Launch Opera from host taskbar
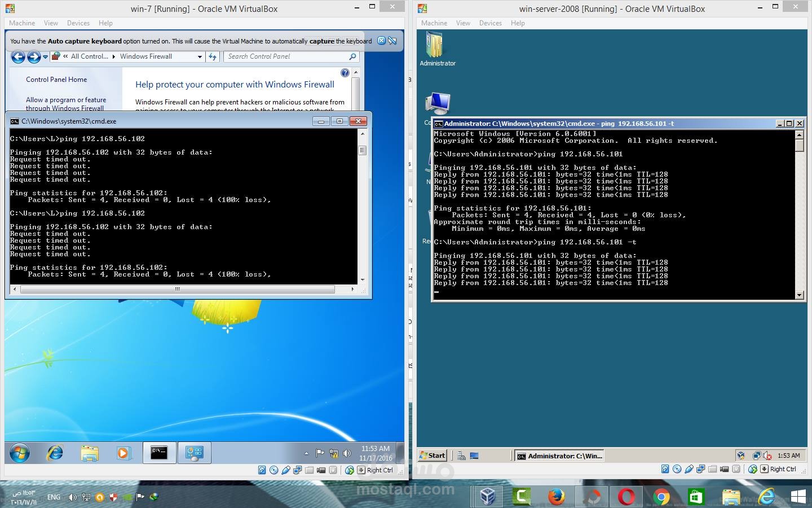The height and width of the screenshot is (508, 812). click(x=626, y=497)
